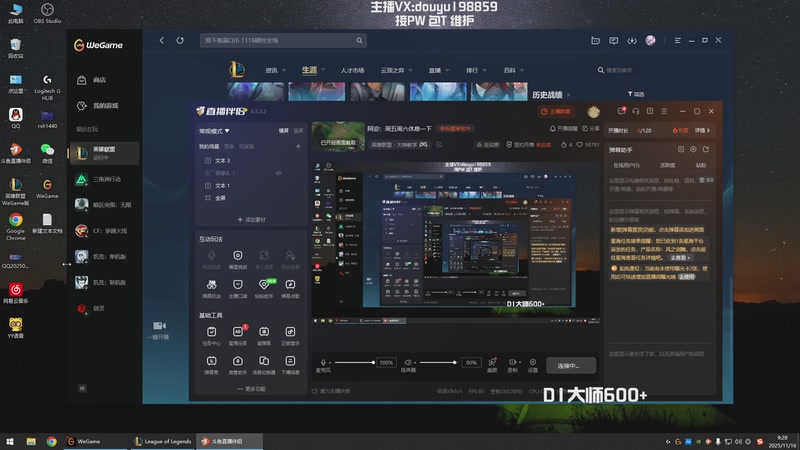Toggle visibility of 摄像头 1 source
This screenshot has width=800, height=450.
[x=279, y=173]
